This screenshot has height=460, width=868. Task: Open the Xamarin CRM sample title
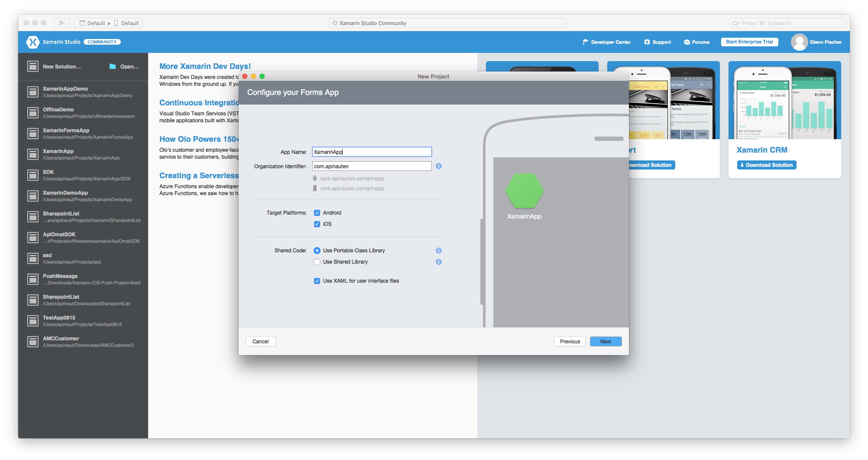pyautogui.click(x=762, y=150)
